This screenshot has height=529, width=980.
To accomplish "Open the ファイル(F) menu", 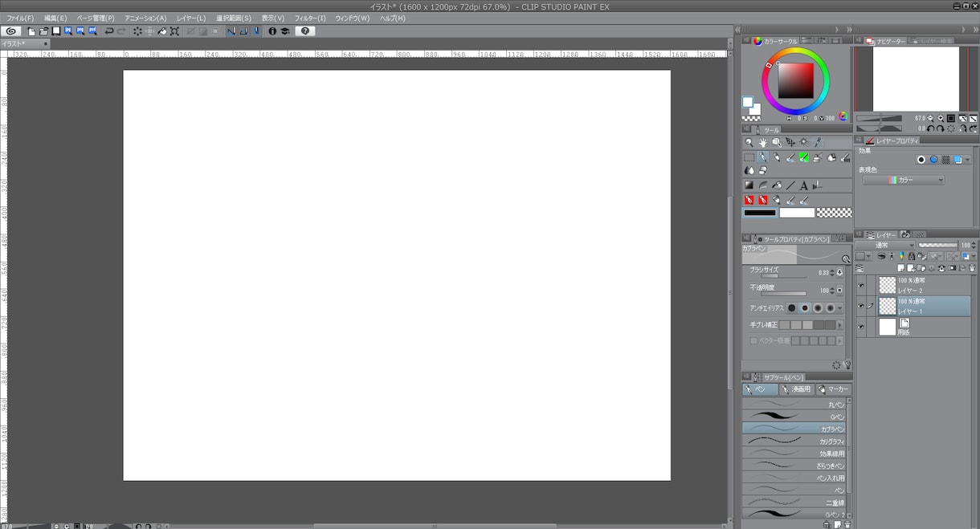I will pyautogui.click(x=20, y=18).
